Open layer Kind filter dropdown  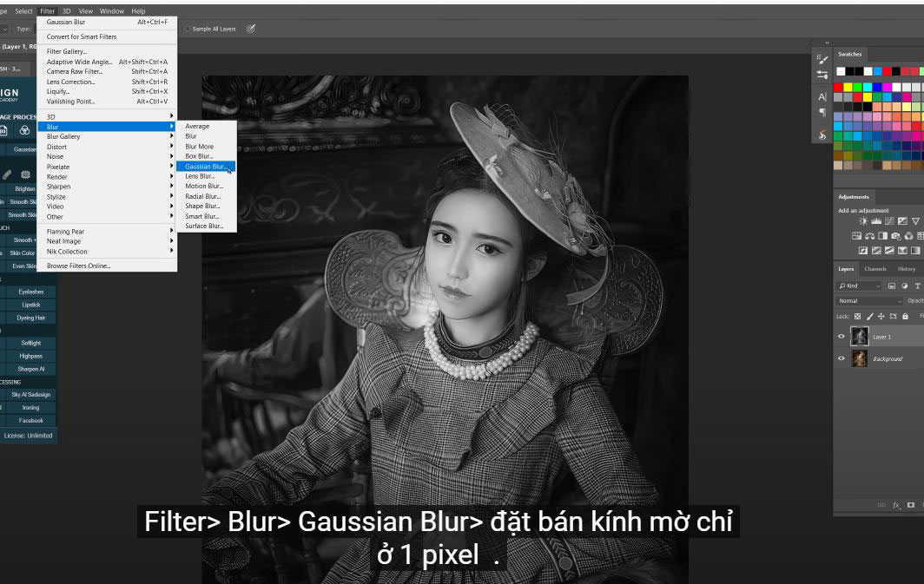859,286
